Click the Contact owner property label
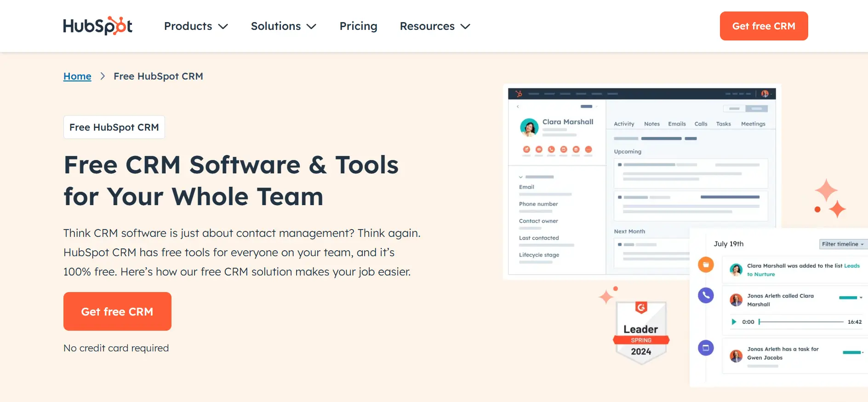 coord(538,221)
